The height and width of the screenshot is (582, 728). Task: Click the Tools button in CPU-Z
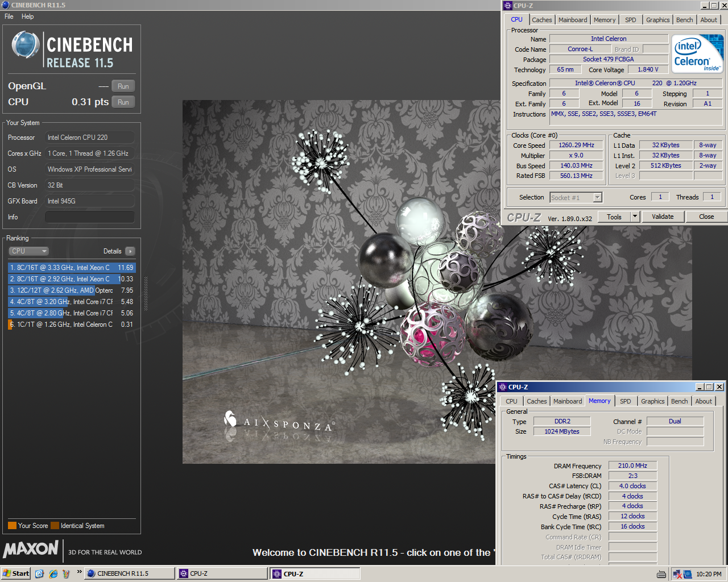tap(614, 217)
